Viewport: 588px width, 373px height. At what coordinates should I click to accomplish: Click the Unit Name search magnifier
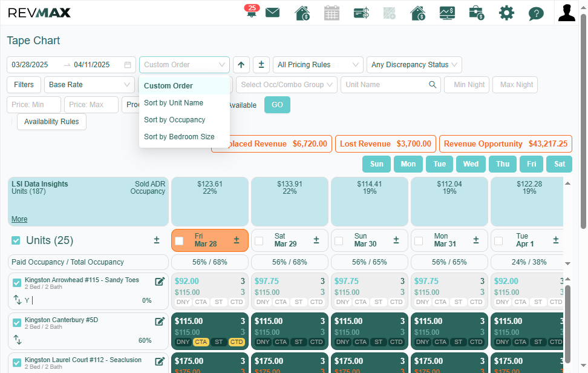433,85
